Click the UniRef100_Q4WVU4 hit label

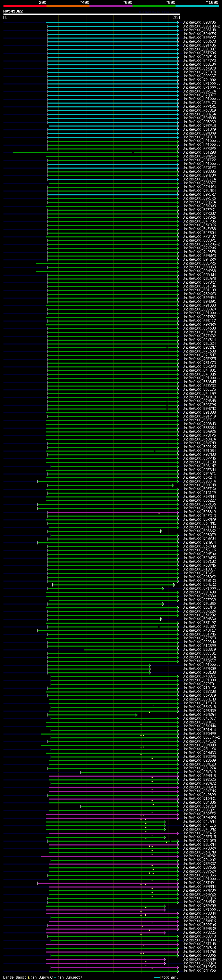tap(199, 539)
